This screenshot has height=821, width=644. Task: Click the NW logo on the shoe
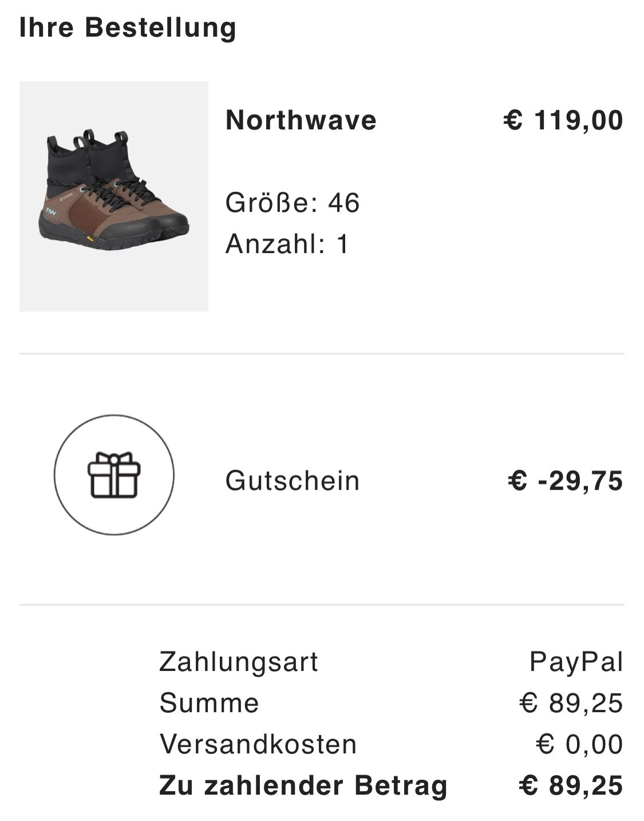tap(52, 212)
